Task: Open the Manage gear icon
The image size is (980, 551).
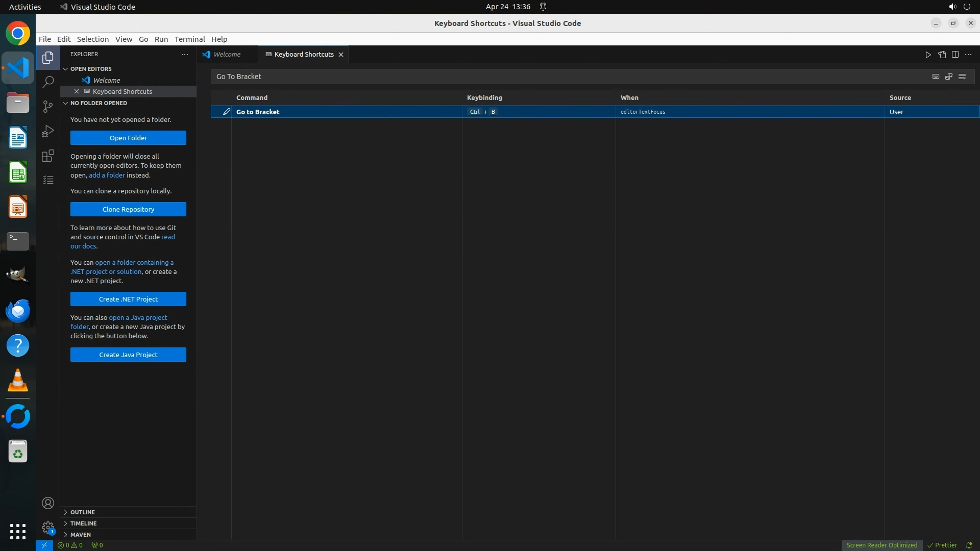Action: click(x=48, y=528)
